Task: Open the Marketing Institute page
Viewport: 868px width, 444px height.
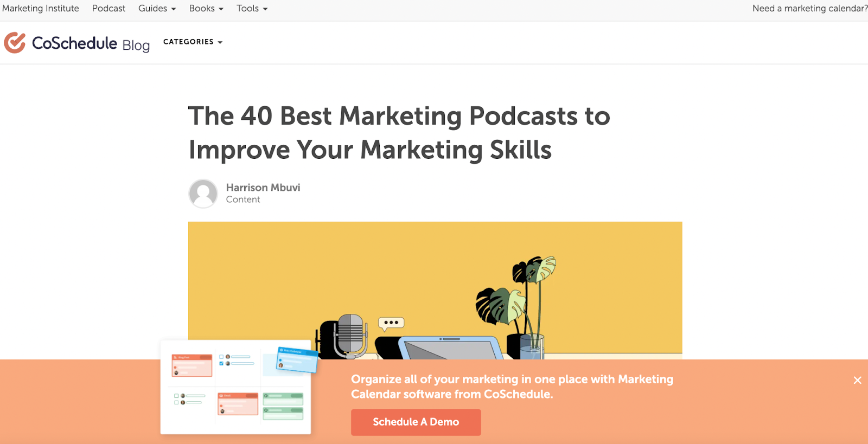Action: click(x=41, y=9)
